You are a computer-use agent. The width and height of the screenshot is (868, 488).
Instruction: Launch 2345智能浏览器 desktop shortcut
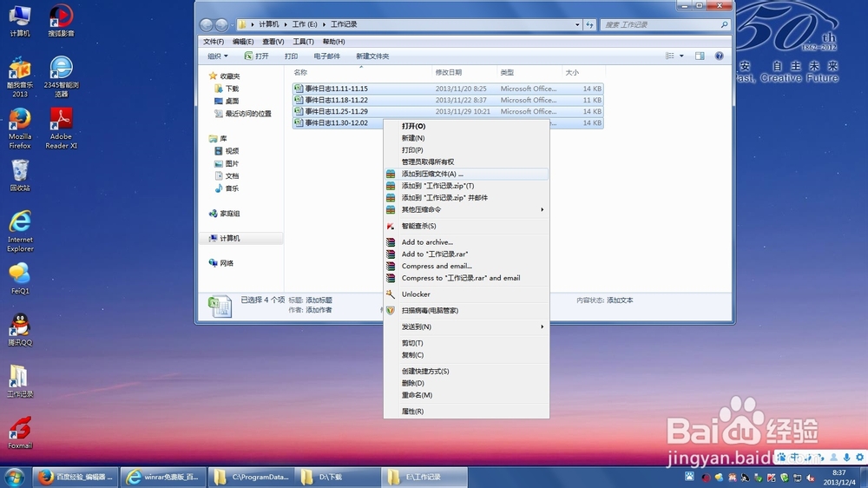[x=61, y=77]
